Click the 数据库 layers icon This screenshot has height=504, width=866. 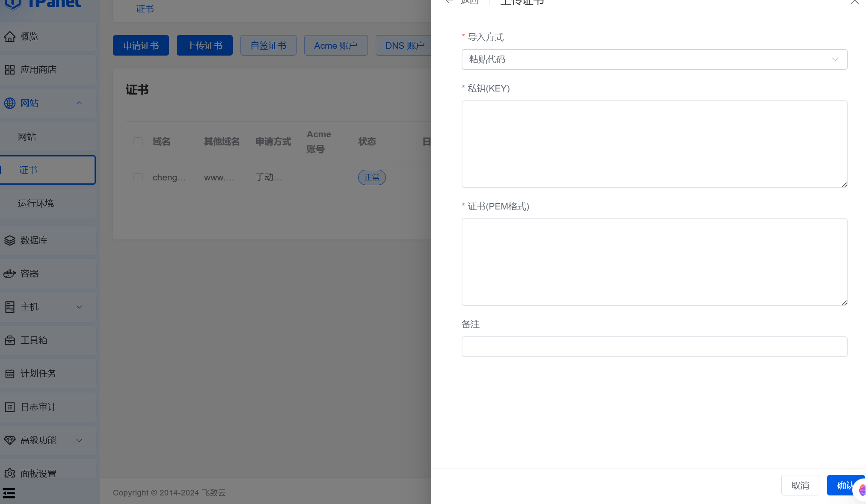(10, 240)
